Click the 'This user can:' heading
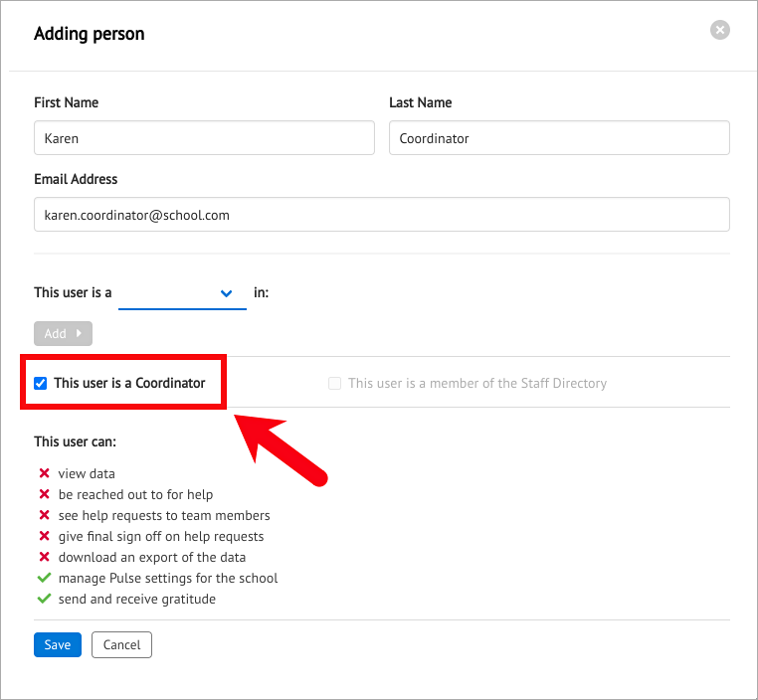The height and width of the screenshot is (700, 758). [x=75, y=441]
